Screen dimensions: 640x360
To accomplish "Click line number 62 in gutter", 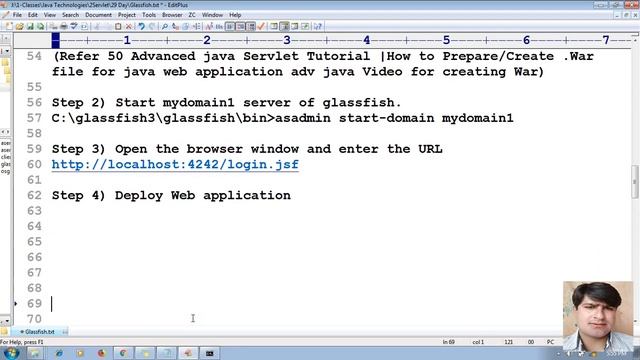I will tap(34, 195).
